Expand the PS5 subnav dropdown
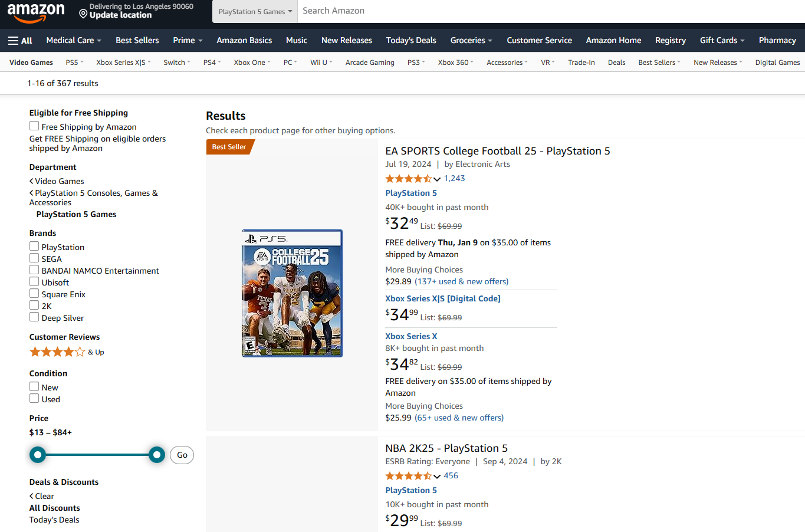 click(75, 63)
